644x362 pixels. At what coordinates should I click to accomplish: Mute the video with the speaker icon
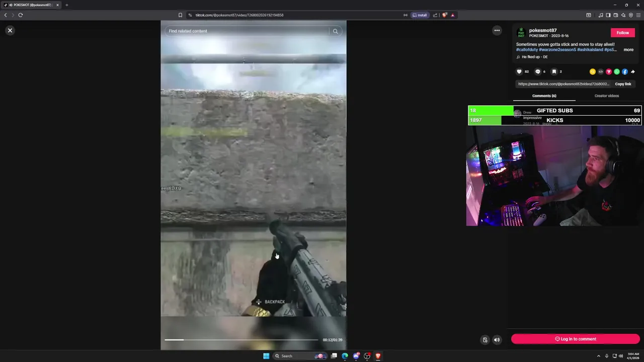click(497, 340)
